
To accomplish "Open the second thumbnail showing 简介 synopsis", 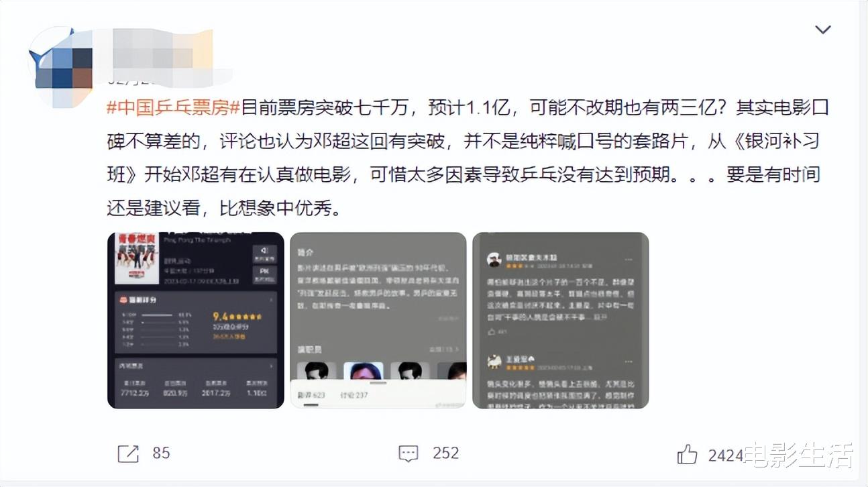I will (x=378, y=320).
